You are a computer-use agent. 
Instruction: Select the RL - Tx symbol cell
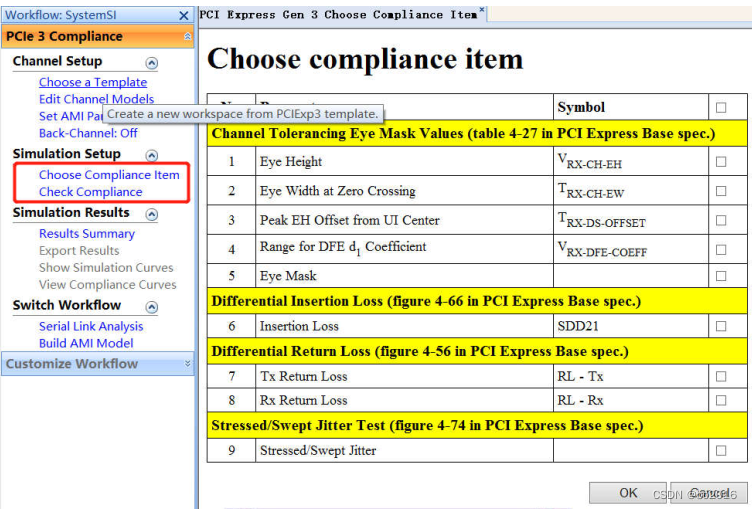coord(631,377)
